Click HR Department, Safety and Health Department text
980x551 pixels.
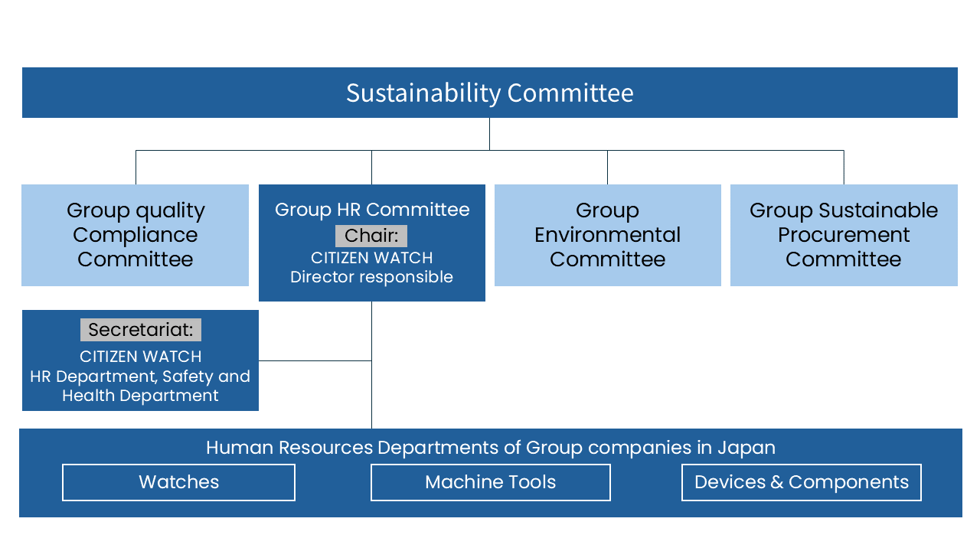(x=140, y=386)
